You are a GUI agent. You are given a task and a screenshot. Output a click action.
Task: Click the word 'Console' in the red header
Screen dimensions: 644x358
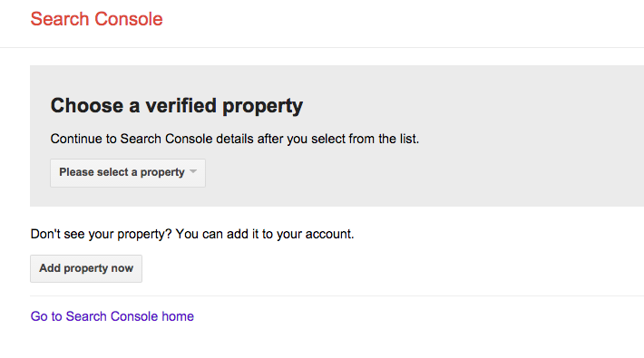click(129, 19)
